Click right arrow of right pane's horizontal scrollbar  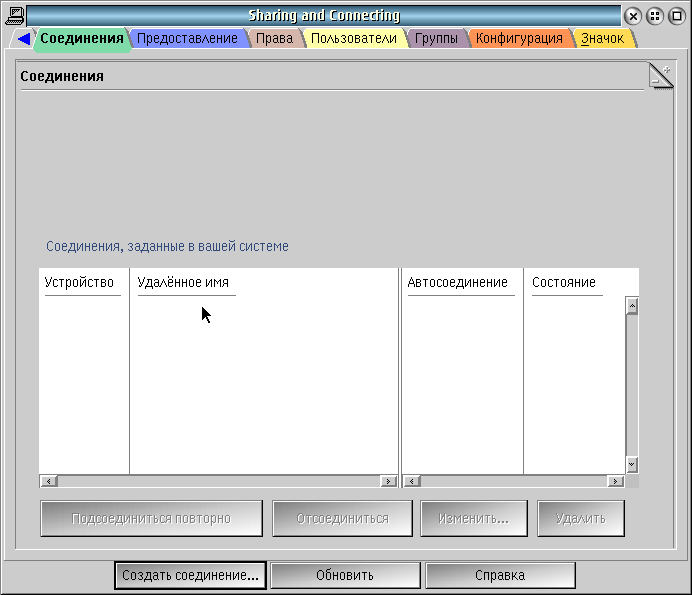pyautogui.click(x=615, y=481)
